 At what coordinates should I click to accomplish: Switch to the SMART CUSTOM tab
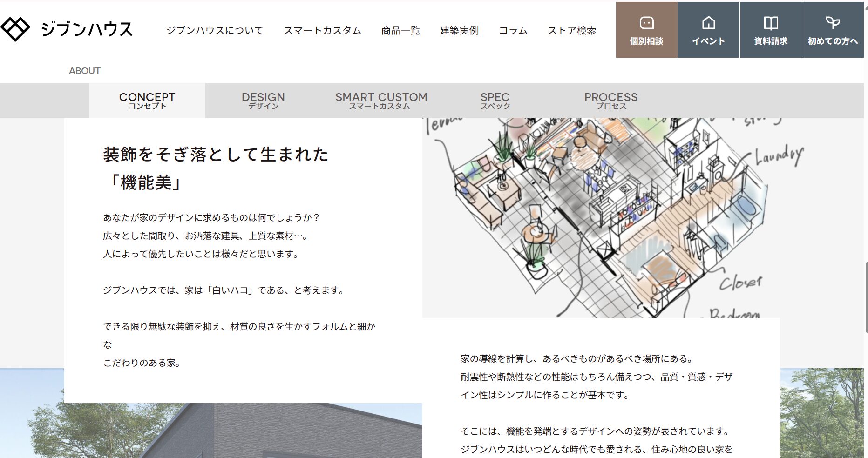381,100
